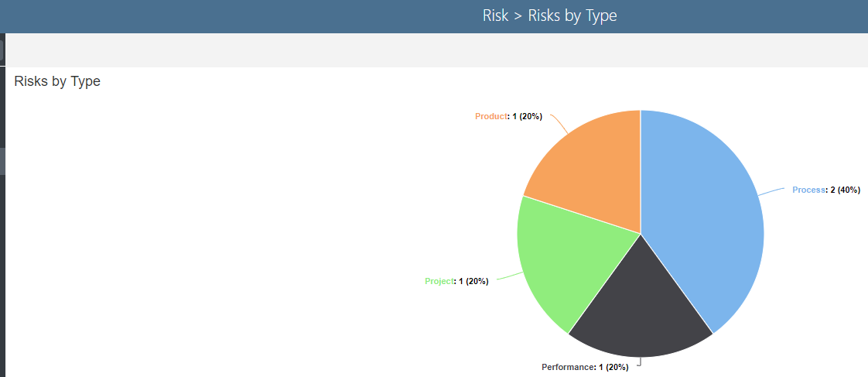
Task: Click the Product label's orange connector line
Action: pos(559,124)
